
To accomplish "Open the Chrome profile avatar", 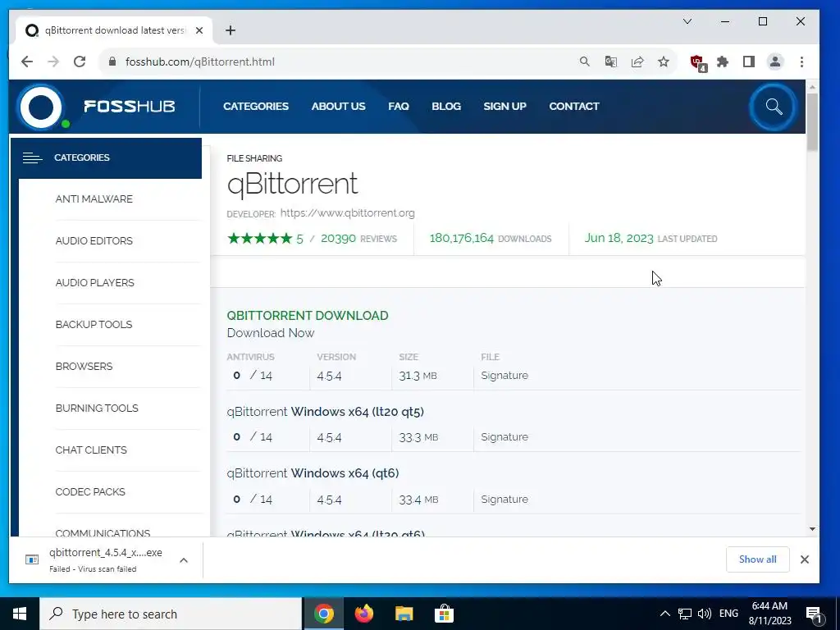I will 774,62.
